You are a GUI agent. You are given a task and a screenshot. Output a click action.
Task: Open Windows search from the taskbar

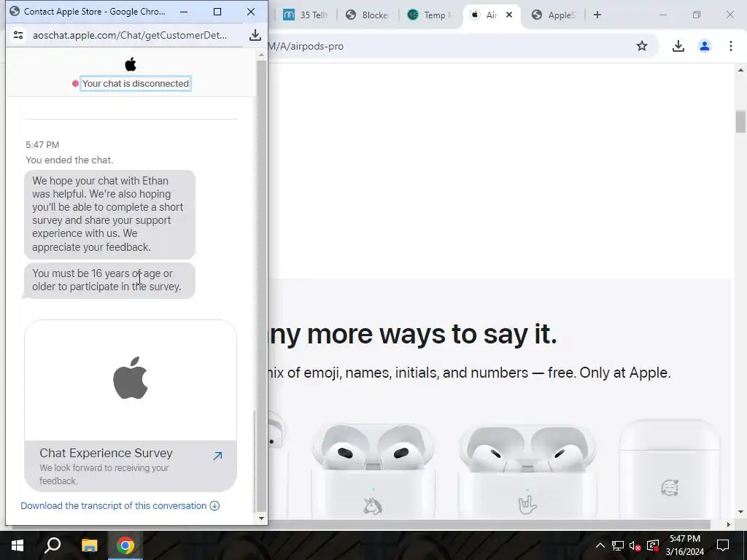point(53,545)
